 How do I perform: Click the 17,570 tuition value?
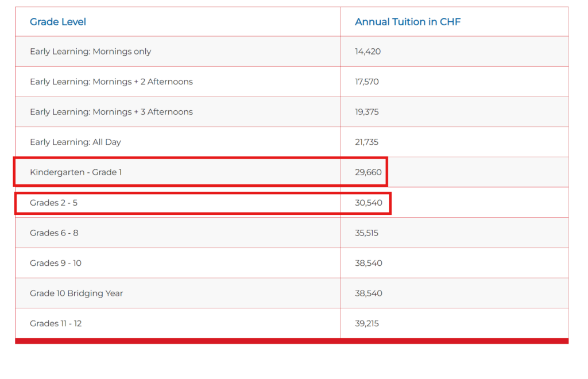[x=367, y=82]
